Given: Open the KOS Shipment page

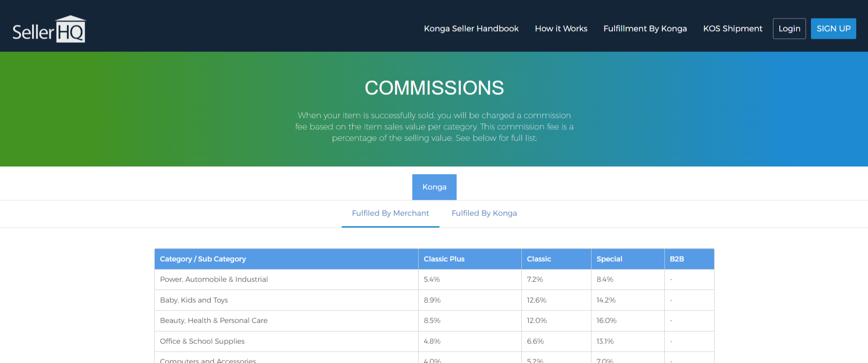Looking at the screenshot, I should pyautogui.click(x=732, y=28).
